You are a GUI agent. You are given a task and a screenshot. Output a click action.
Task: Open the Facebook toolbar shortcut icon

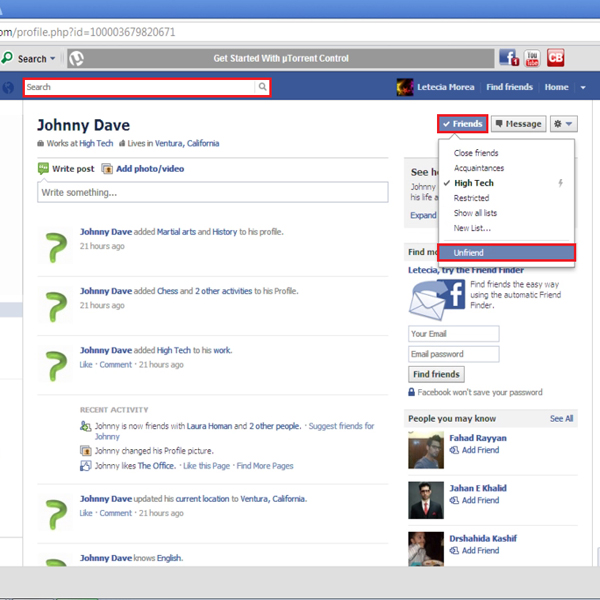click(x=509, y=58)
